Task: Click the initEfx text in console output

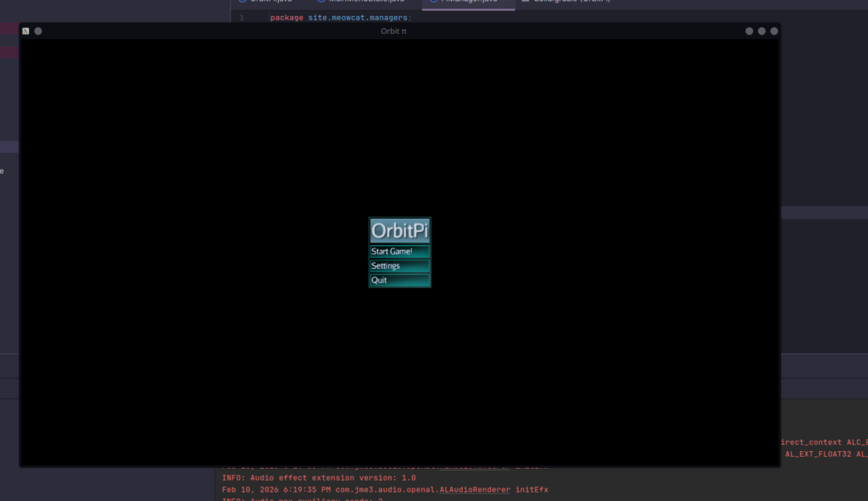Action: tap(531, 489)
